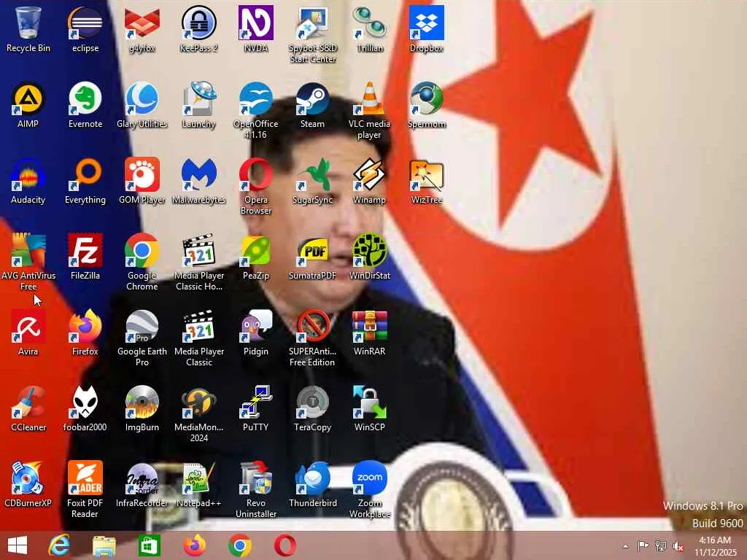The width and height of the screenshot is (747, 560).
Task: Launch InfraRecorder desktop icon
Action: click(x=142, y=484)
